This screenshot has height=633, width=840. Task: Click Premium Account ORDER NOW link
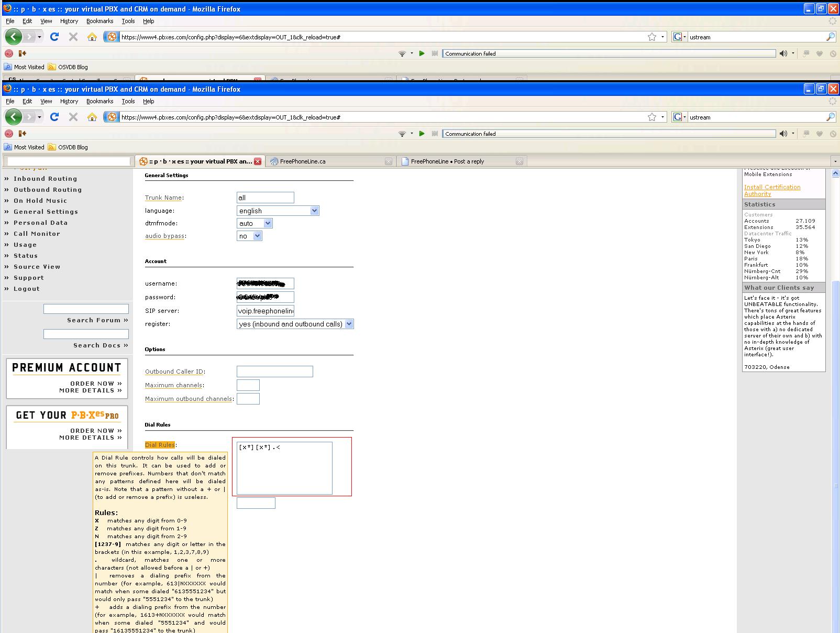pos(96,384)
